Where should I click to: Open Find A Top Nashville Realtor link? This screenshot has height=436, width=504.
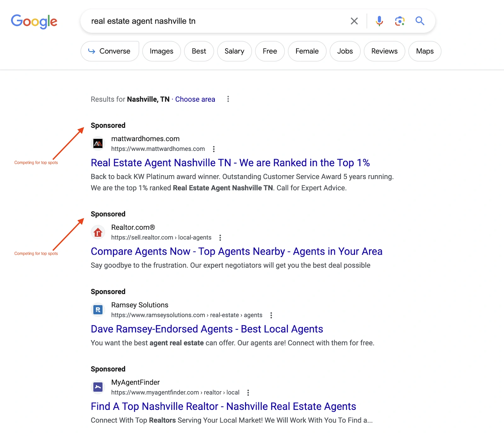[223, 406]
